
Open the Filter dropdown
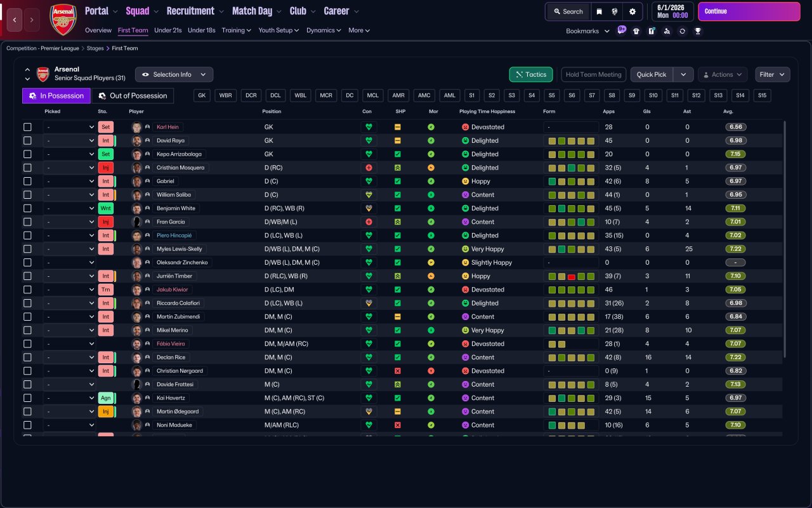click(772, 74)
